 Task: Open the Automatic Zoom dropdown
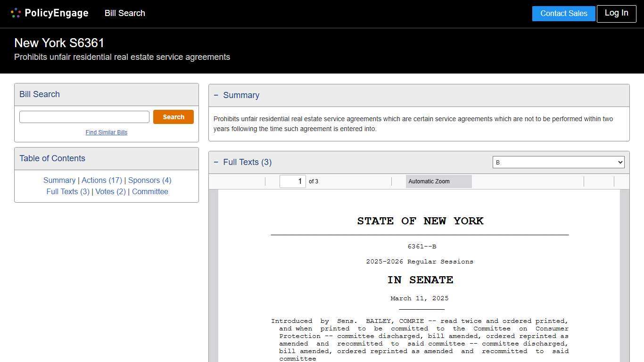[438, 181]
